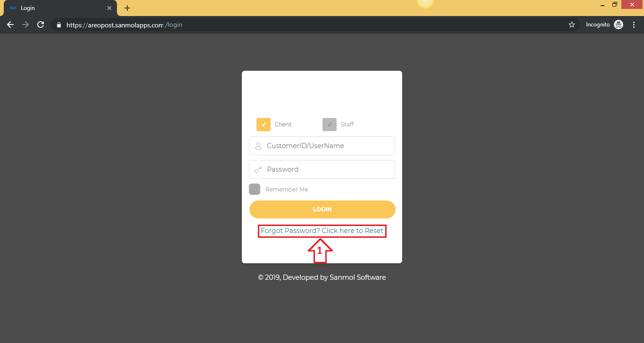The image size is (644, 343).
Task: Click the LOGIN button
Action: 322,209
